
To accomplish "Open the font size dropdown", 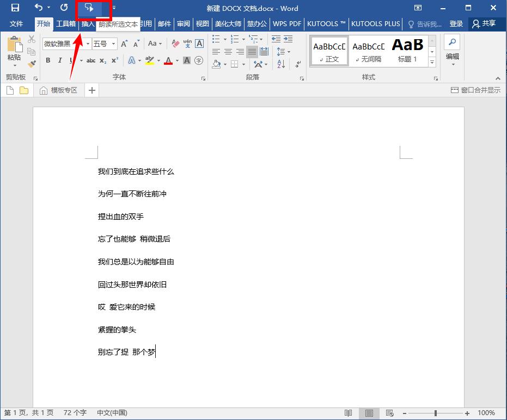I will tap(113, 42).
